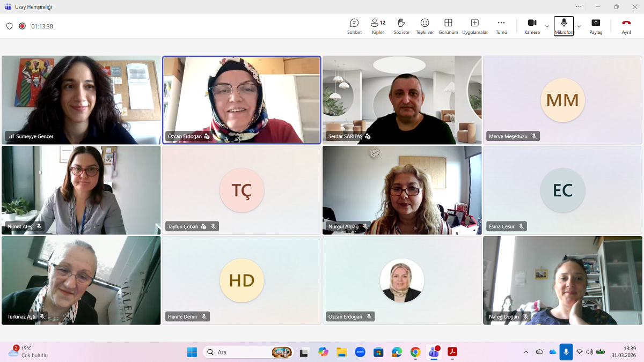Toggle the taskbar microphone status button
The image size is (644, 362).
pyautogui.click(x=566, y=352)
